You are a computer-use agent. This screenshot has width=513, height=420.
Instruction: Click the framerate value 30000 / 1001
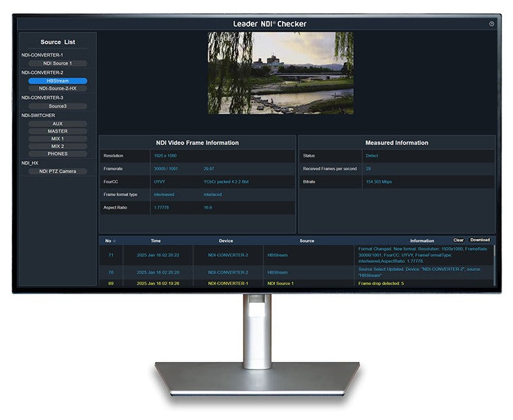[166, 169]
